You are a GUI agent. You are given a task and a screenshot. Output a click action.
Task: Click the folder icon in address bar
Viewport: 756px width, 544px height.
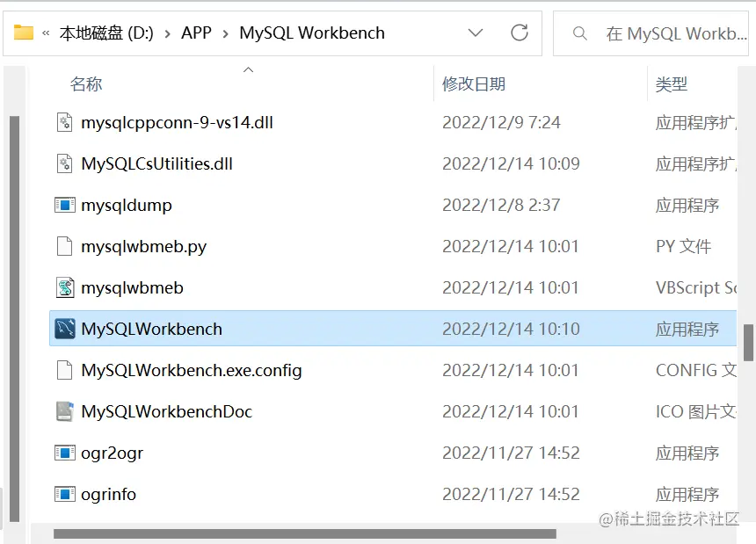pos(24,33)
